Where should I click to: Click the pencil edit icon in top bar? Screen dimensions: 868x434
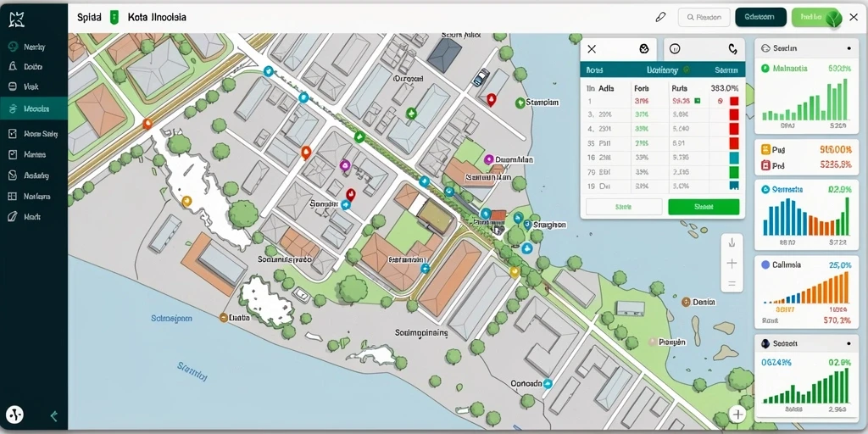click(x=659, y=17)
